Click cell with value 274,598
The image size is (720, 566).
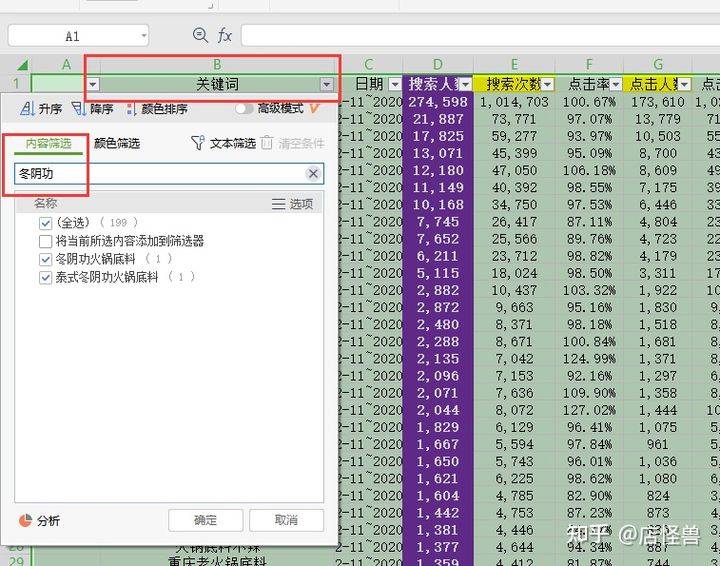[438, 102]
